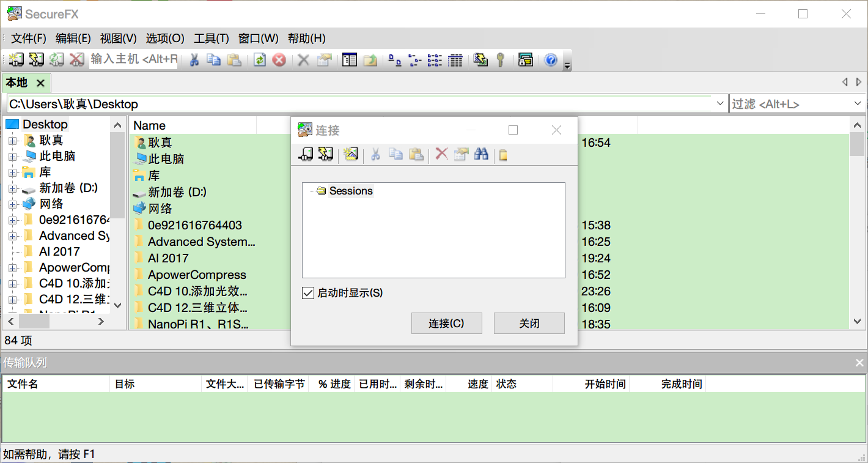Expand the 新加卷 (D:) tree node
Image resolution: width=868 pixels, height=463 pixels.
pyautogui.click(x=12, y=188)
